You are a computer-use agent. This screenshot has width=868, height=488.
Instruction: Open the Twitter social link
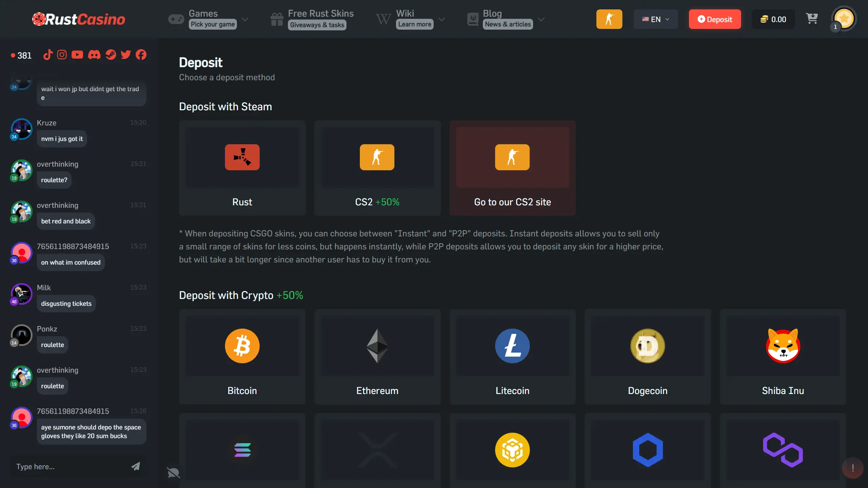(x=126, y=55)
